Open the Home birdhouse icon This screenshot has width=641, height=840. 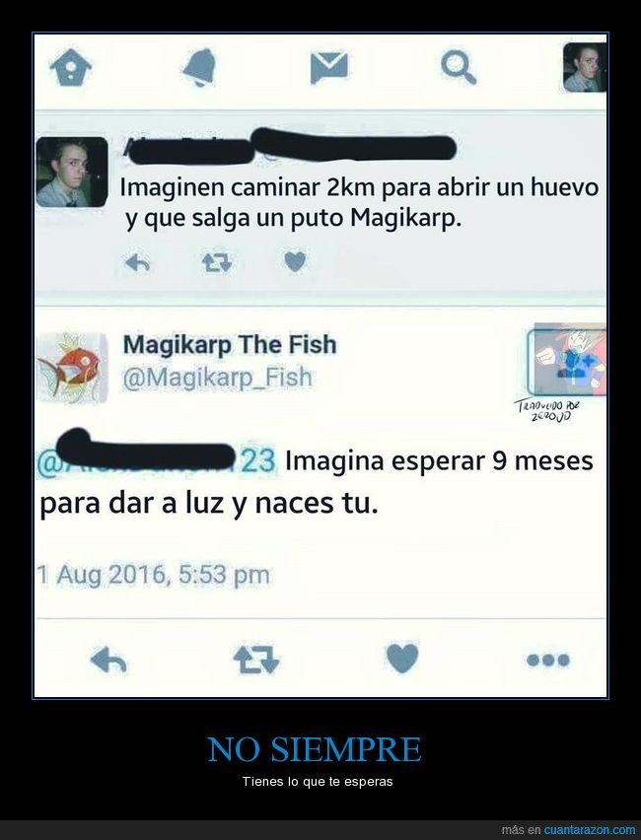click(x=71, y=67)
